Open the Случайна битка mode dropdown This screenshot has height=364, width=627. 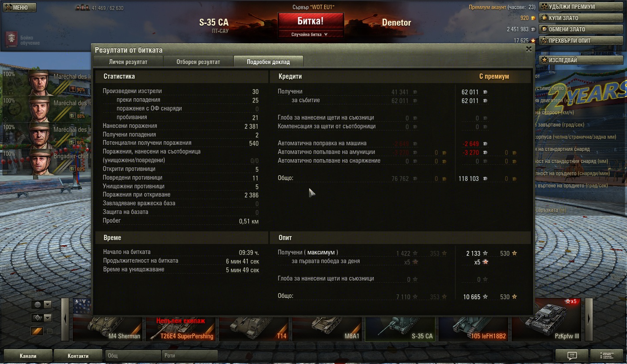pos(310,34)
